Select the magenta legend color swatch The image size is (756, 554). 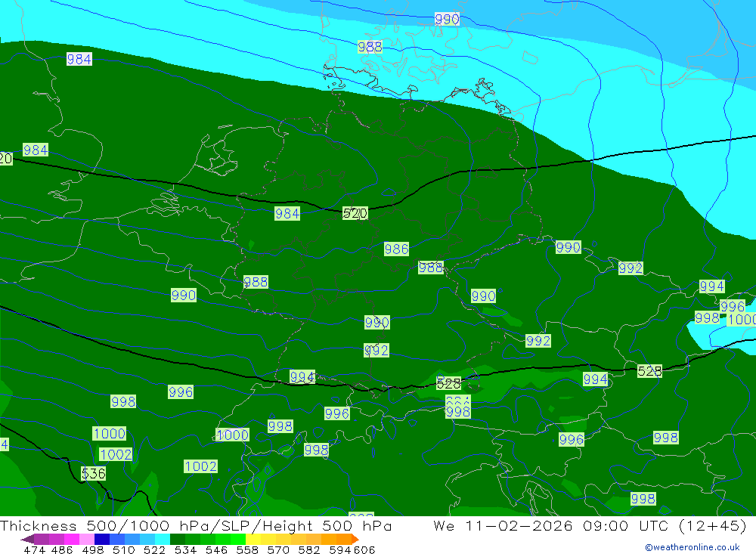point(71,539)
